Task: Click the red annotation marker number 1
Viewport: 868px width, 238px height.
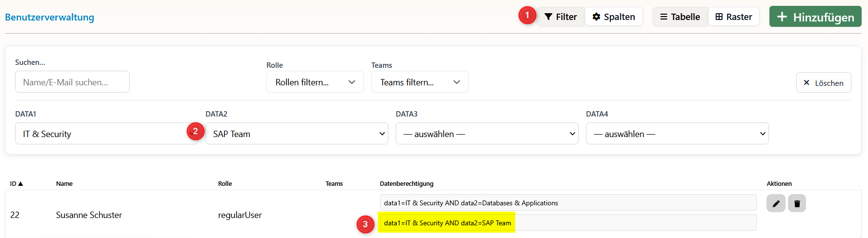Action: tap(527, 16)
